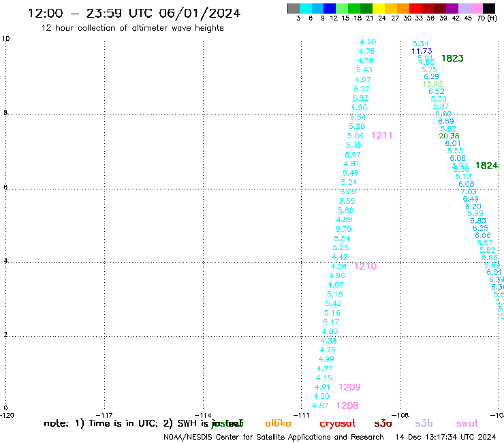
Task: Click the wave height value 5.17
Action: [331, 322]
